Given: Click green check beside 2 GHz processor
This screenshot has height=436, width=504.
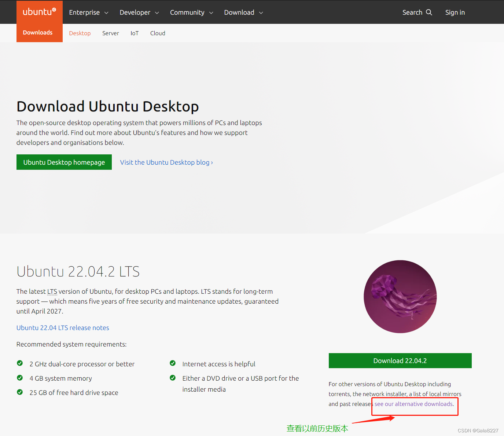Looking at the screenshot, I should [20, 363].
